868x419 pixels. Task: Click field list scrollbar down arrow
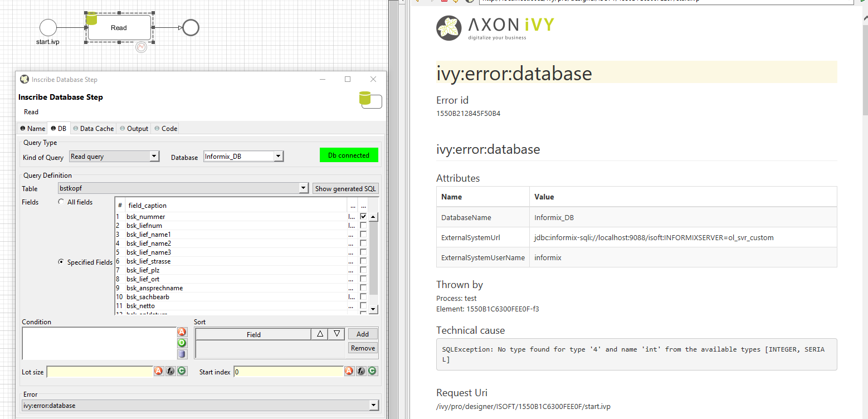click(373, 309)
